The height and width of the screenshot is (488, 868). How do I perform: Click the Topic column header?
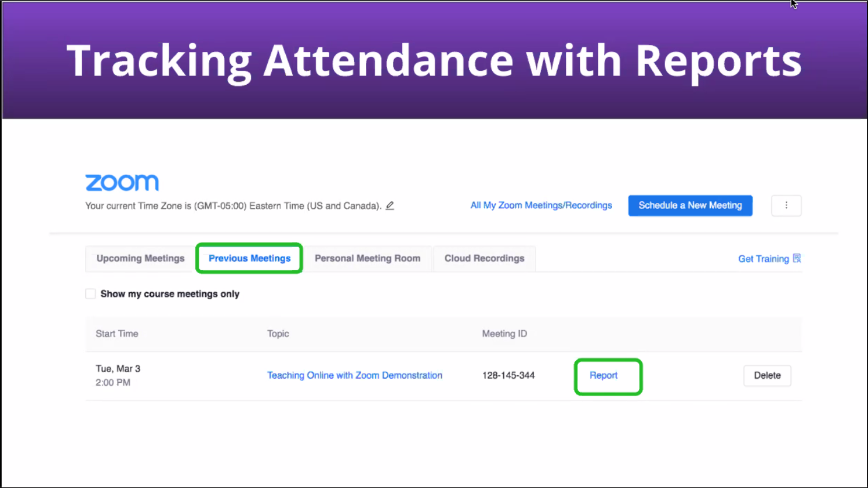click(x=278, y=334)
